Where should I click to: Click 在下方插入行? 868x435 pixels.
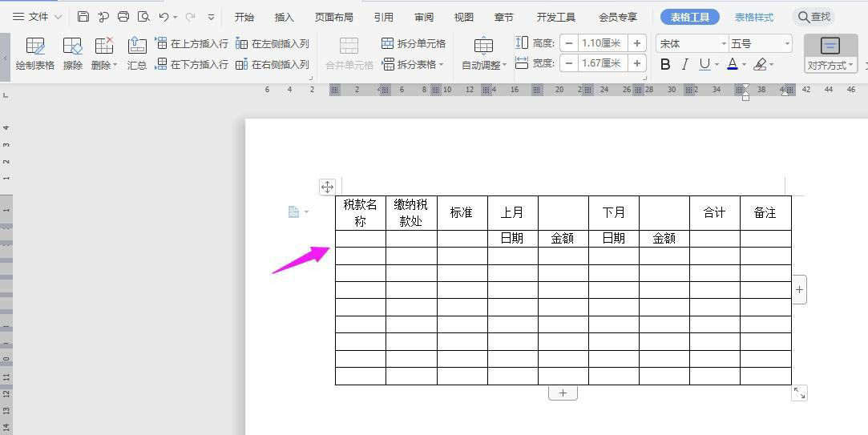tap(192, 64)
